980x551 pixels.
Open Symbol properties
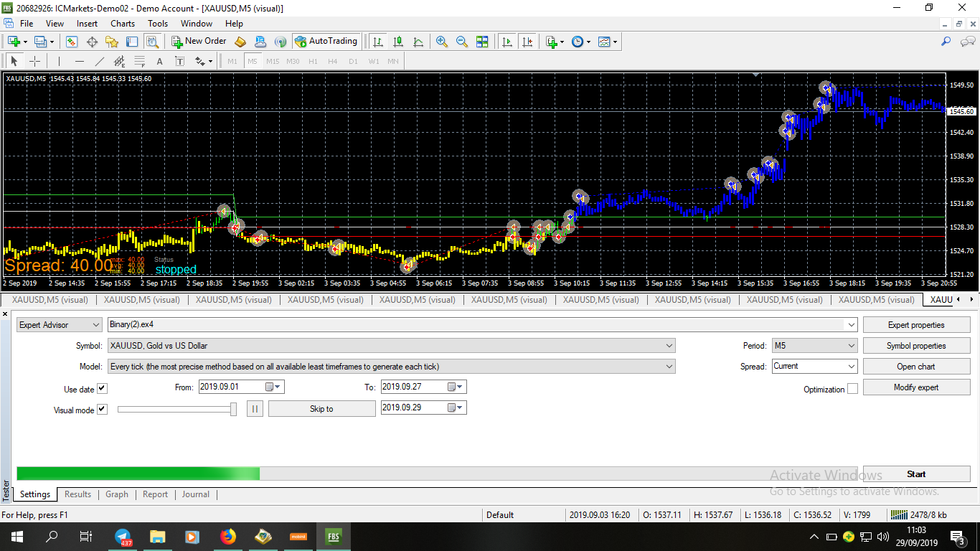coord(916,346)
